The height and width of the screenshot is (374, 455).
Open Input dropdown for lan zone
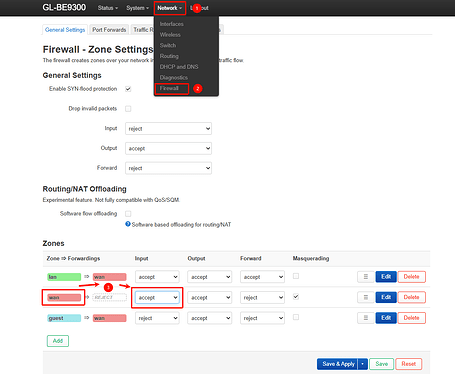[157, 277]
